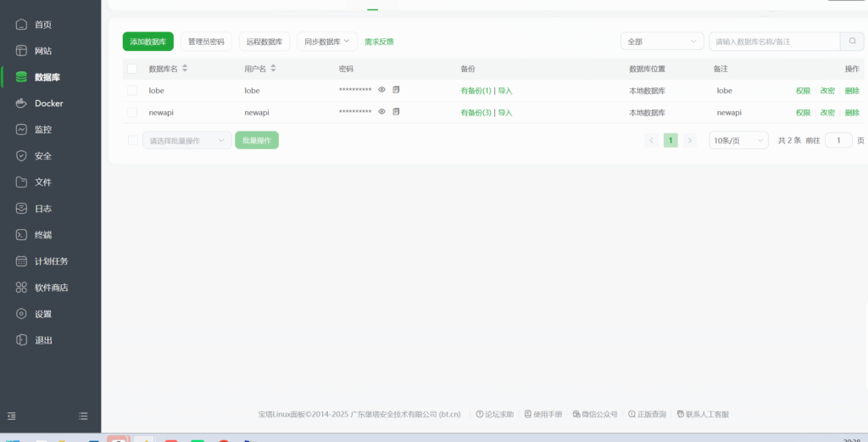Click 删除 for the lobe database
Image resolution: width=868 pixels, height=442 pixels.
[x=852, y=90]
